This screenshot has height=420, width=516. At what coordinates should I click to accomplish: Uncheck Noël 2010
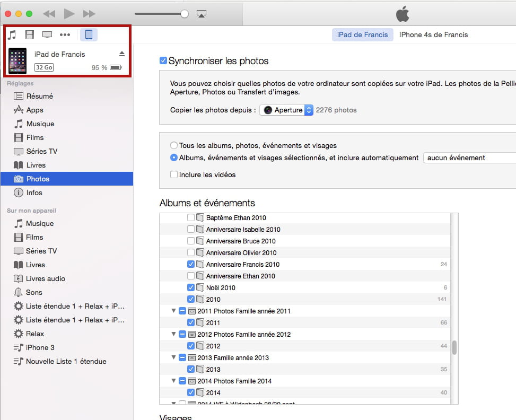coord(190,287)
